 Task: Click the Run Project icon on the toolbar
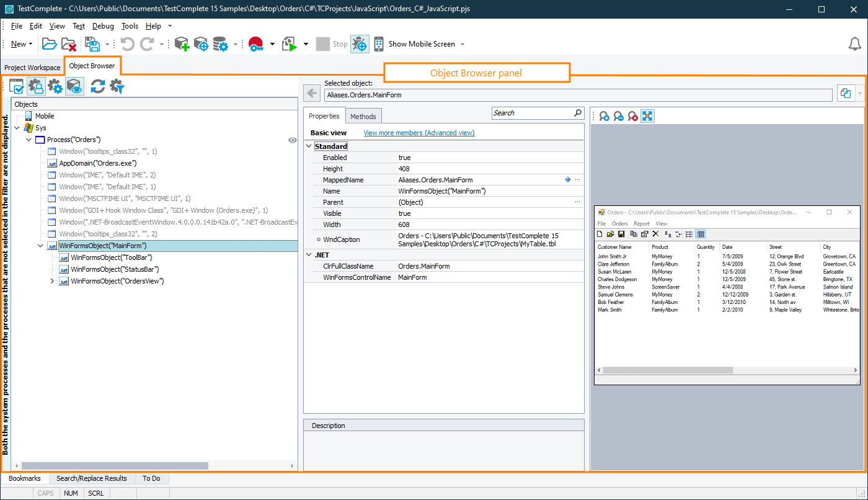pyautogui.click(x=290, y=43)
